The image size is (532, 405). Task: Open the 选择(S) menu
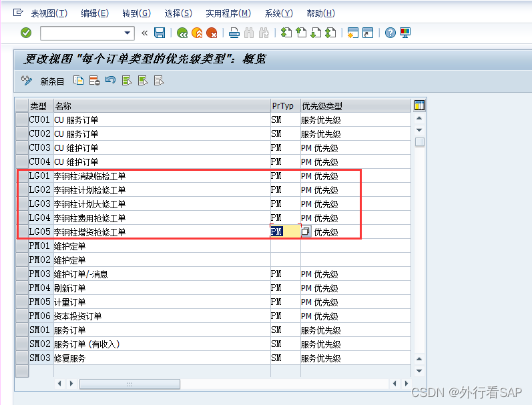click(178, 13)
